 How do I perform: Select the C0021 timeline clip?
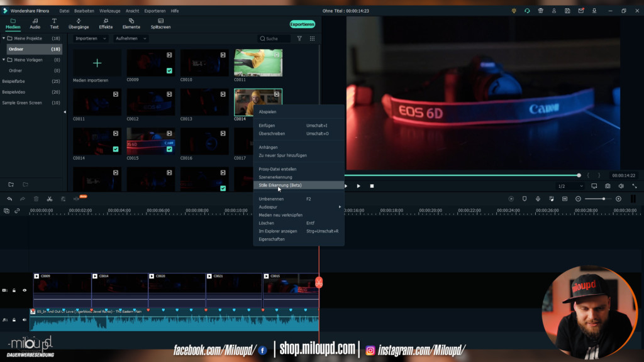[x=234, y=290]
